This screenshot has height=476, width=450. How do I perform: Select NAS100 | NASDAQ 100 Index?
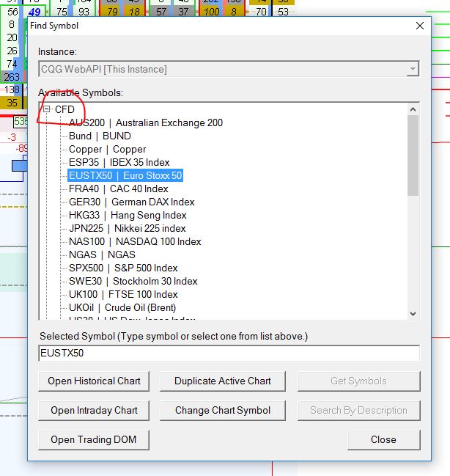pyautogui.click(x=135, y=241)
